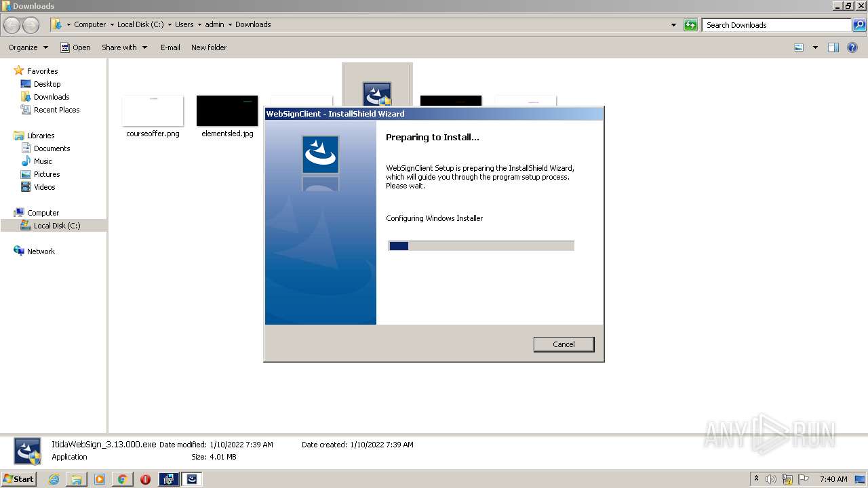Select Computer in the address breadcrumb

pos(90,24)
